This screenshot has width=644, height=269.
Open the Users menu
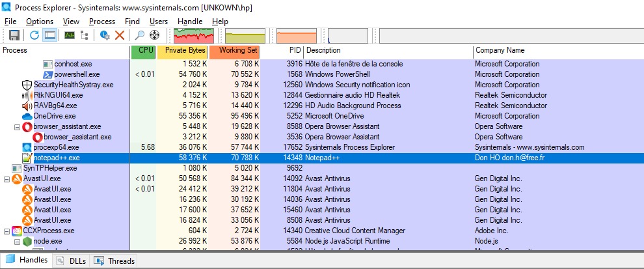[159, 21]
